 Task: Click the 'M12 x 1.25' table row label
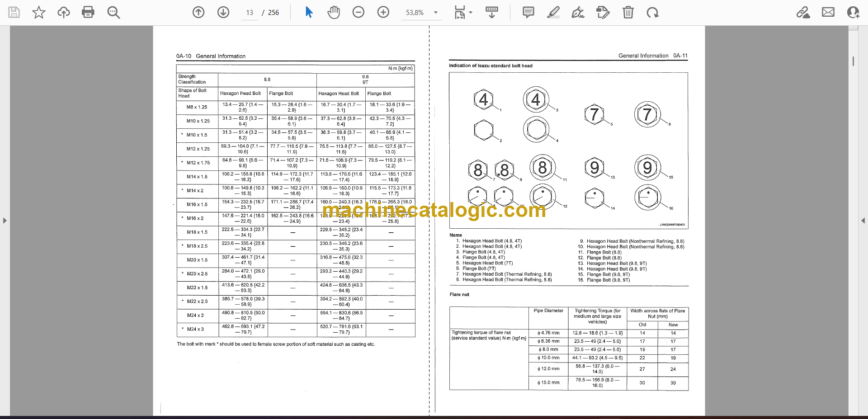(x=198, y=149)
